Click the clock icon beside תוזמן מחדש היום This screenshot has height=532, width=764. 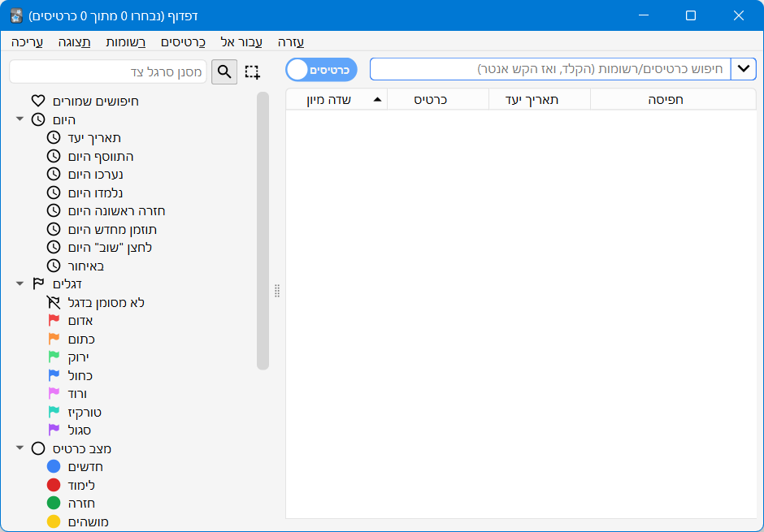54,229
